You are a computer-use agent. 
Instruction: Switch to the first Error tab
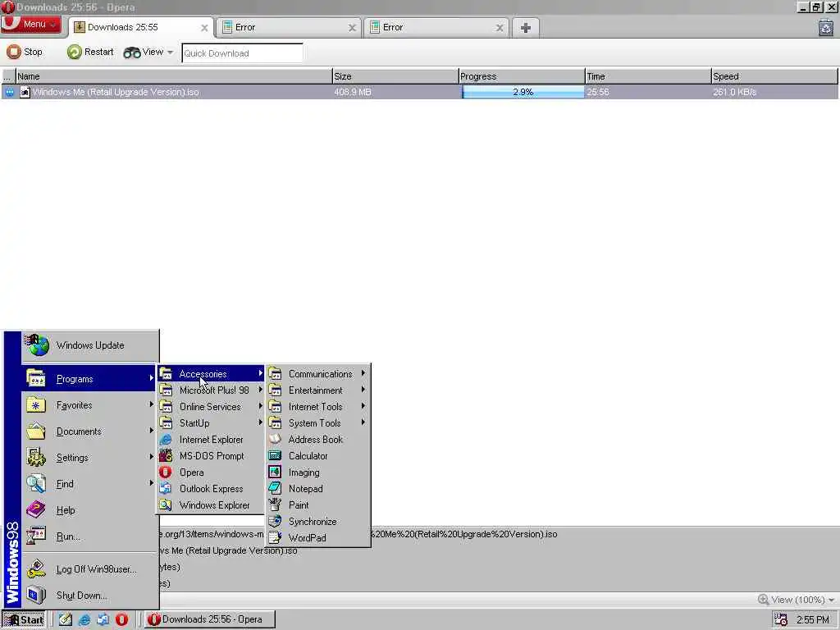click(x=289, y=27)
